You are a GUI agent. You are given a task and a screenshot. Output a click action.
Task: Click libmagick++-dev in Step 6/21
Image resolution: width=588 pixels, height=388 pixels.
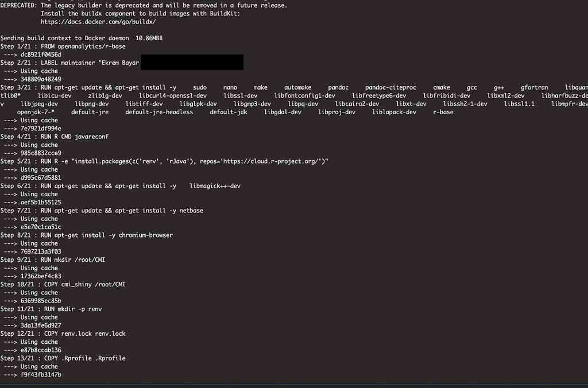[215, 186]
